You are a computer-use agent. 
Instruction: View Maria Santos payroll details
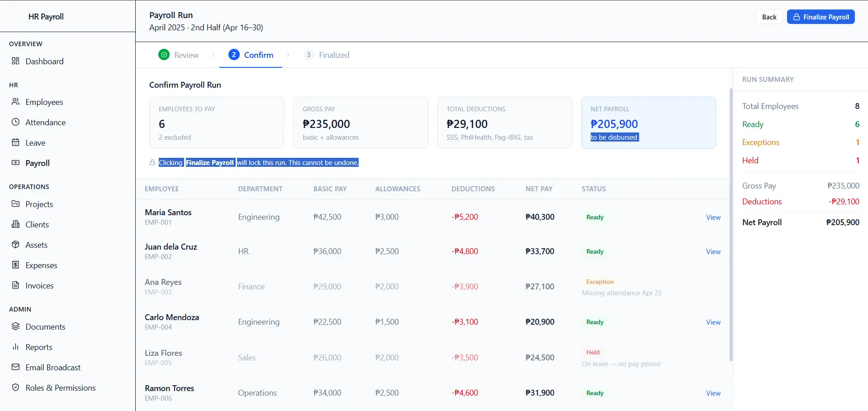coord(713,217)
